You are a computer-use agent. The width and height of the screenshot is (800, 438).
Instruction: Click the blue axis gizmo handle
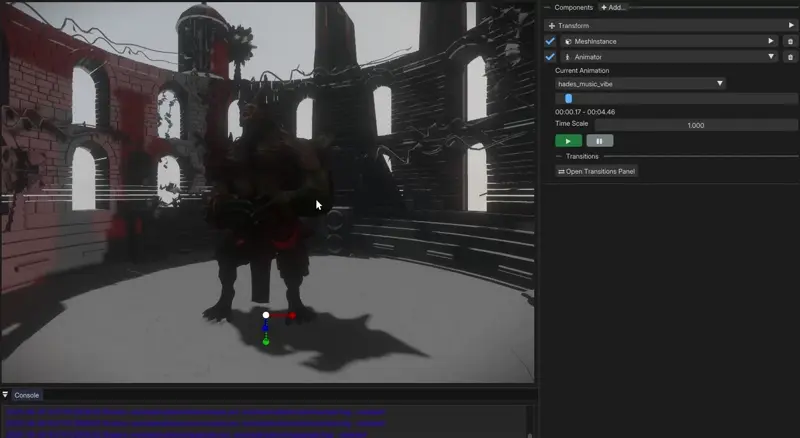point(265,327)
